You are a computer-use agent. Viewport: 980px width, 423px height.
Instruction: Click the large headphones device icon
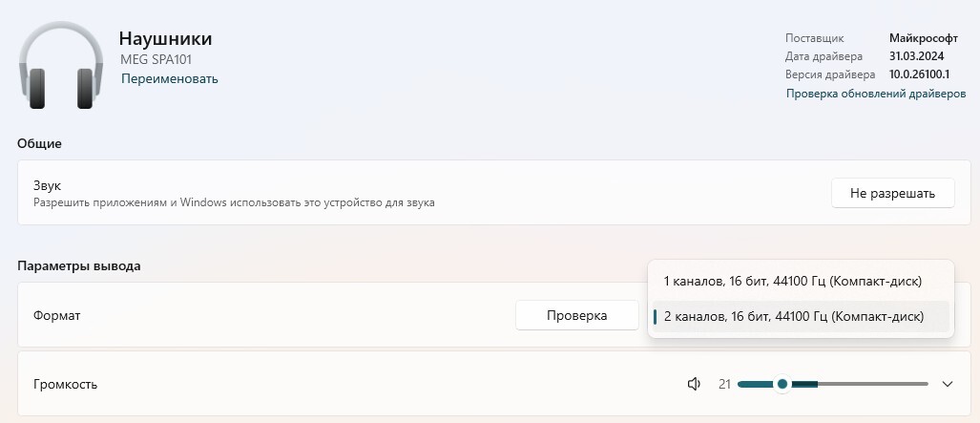click(61, 65)
